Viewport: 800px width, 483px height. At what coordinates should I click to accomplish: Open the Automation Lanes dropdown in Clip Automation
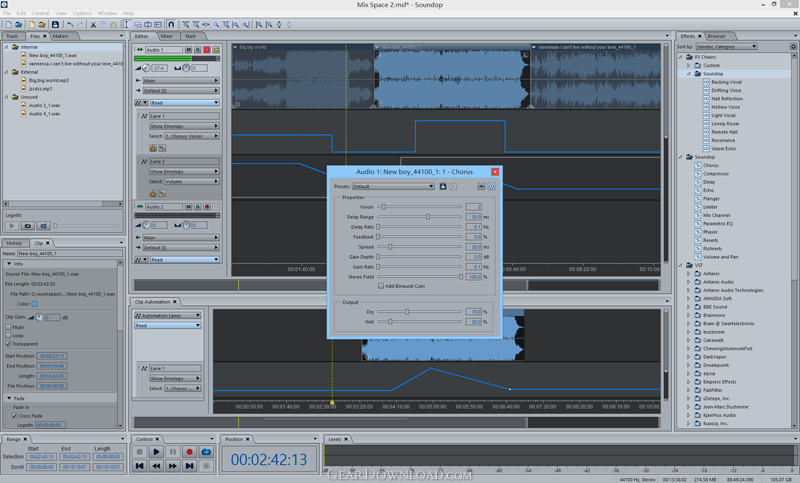168,315
